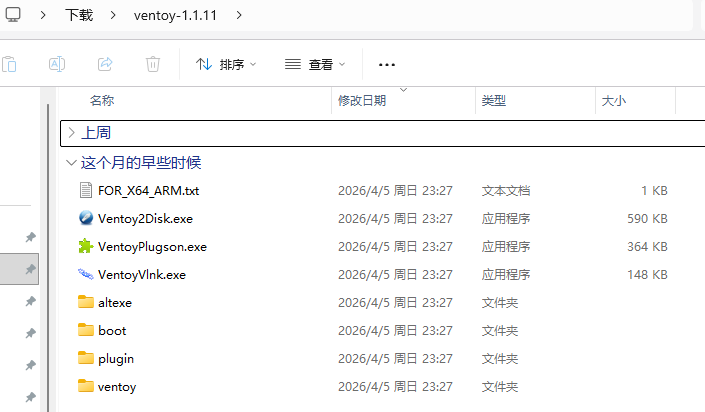The image size is (705, 412).
Task: Click the ventoy folder name
Action: (x=117, y=387)
